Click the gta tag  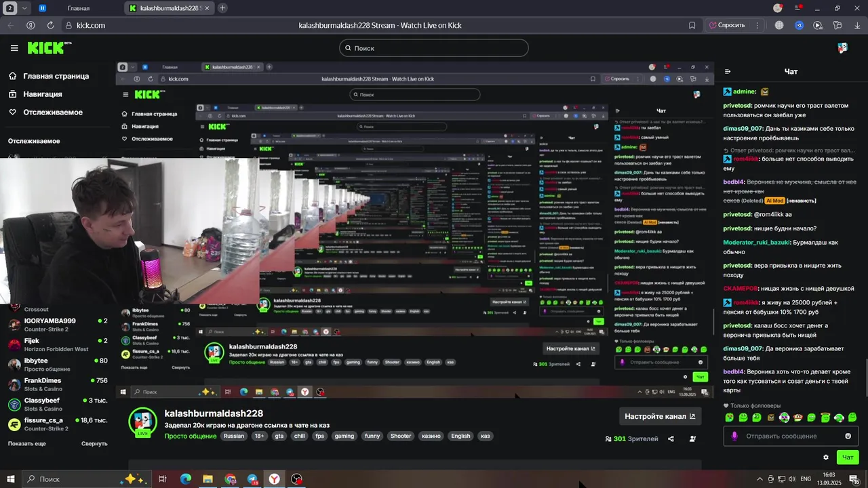(x=279, y=436)
